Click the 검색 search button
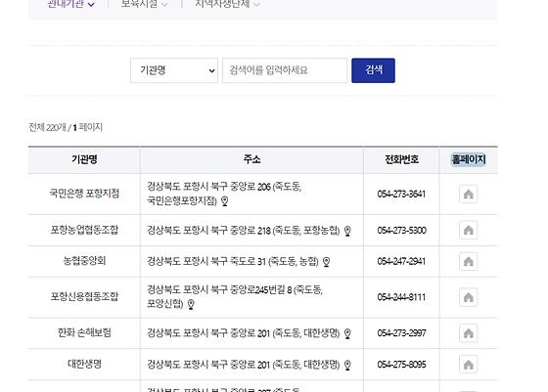This screenshot has width=548, height=392. [x=373, y=70]
